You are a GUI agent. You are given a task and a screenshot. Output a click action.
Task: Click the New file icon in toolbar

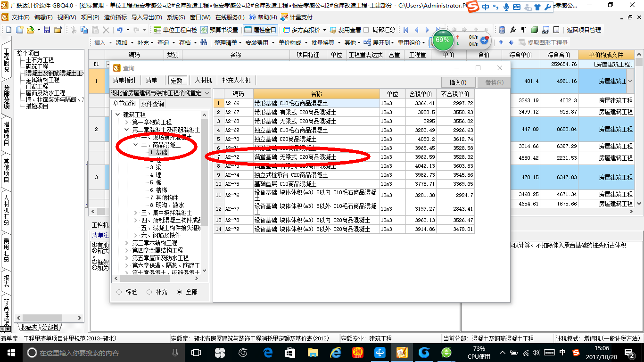(x=9, y=30)
